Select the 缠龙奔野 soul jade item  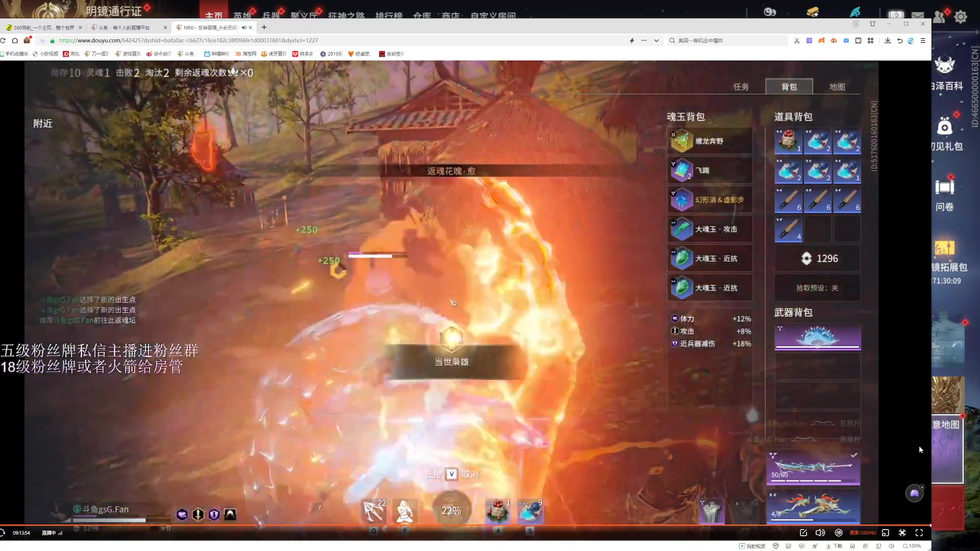710,141
